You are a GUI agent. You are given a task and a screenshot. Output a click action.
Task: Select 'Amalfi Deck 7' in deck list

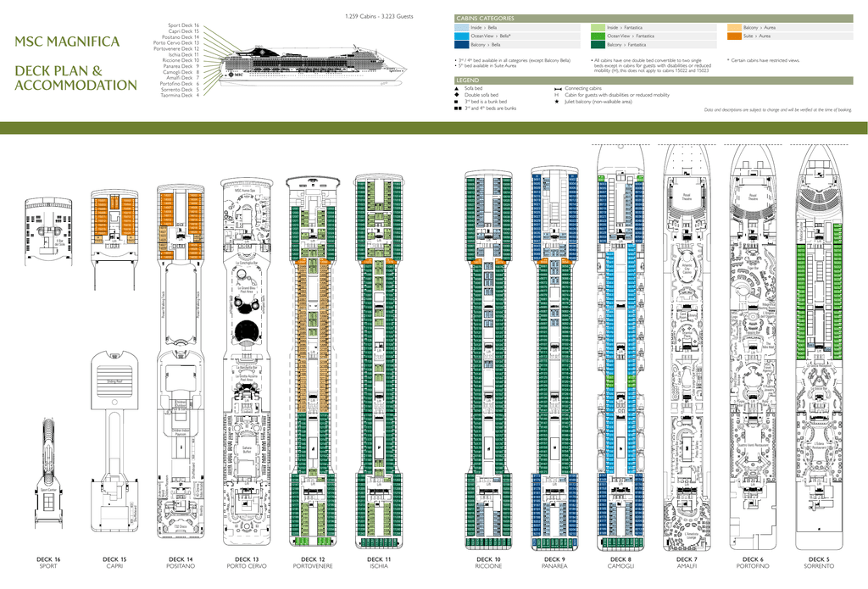tap(183, 77)
